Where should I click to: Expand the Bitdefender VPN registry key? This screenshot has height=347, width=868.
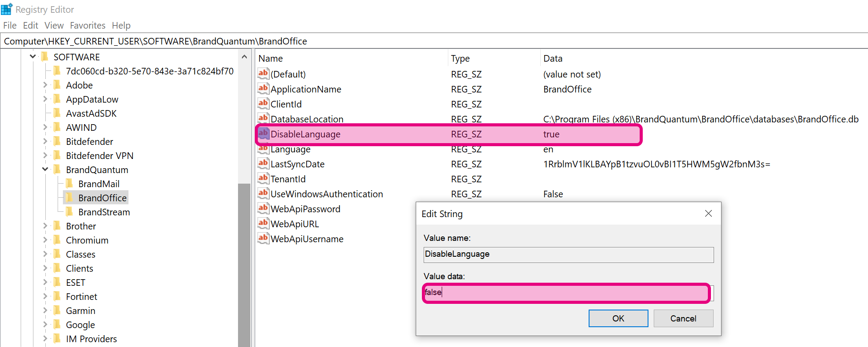(x=45, y=155)
